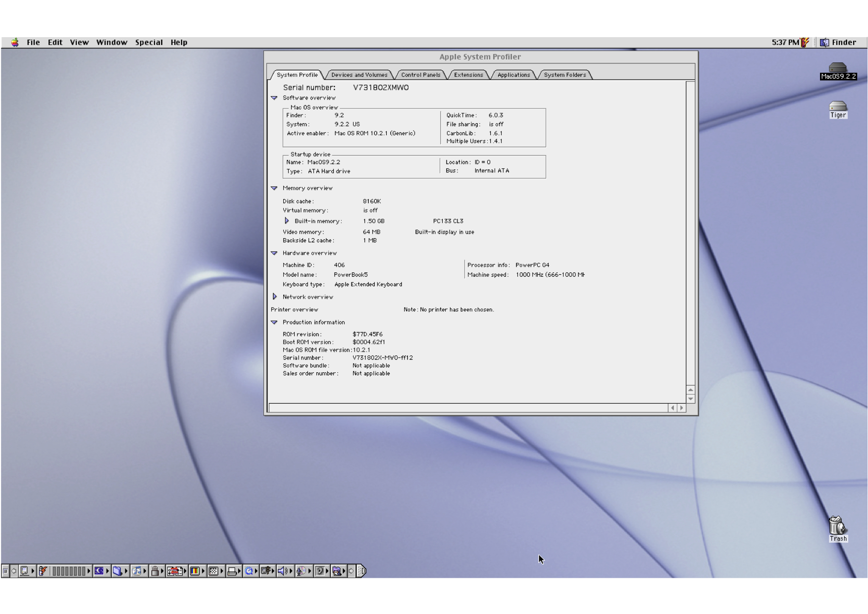Open the Special menu

click(x=149, y=42)
